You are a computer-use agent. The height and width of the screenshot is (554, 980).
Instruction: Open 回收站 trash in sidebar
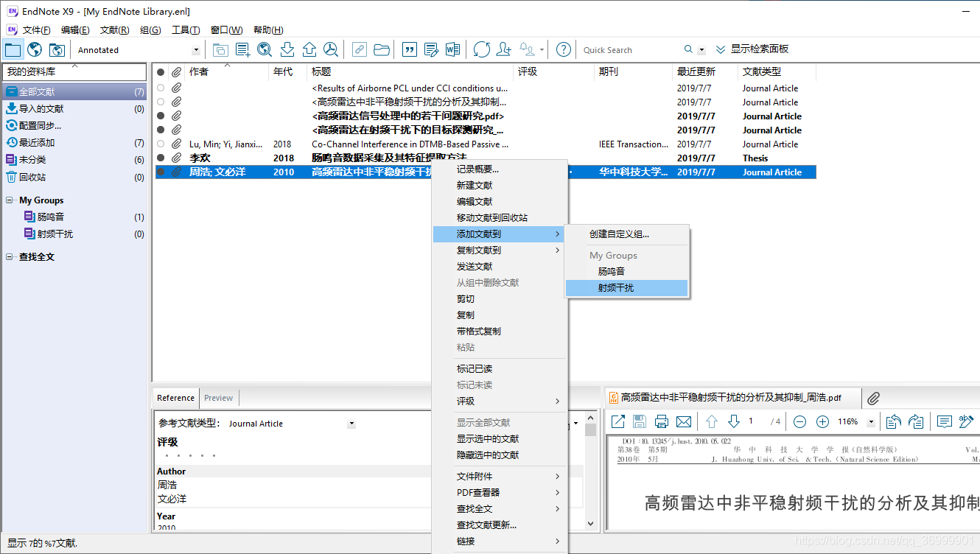(74, 178)
